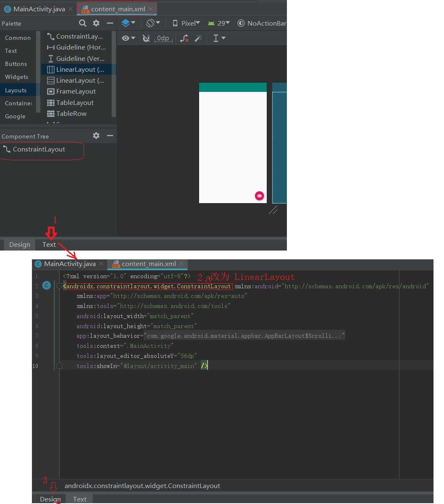Collapse the Palette panel with minus icon

[x=110, y=23]
